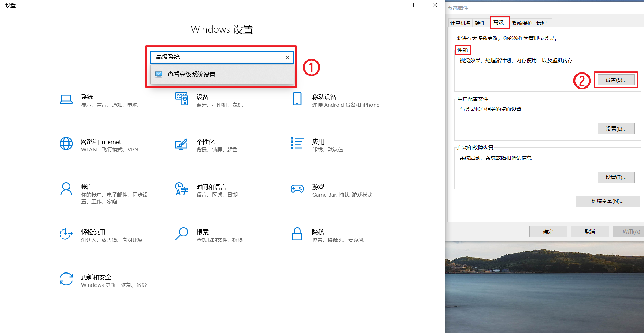Open performance 设置(S)... button
This screenshot has width=644, height=333.
616,80
